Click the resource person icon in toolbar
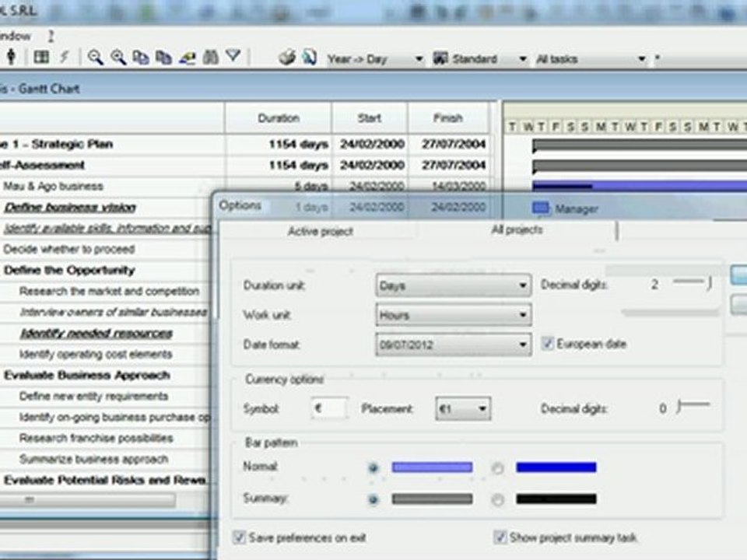This screenshot has width=747, height=560. tap(11, 57)
